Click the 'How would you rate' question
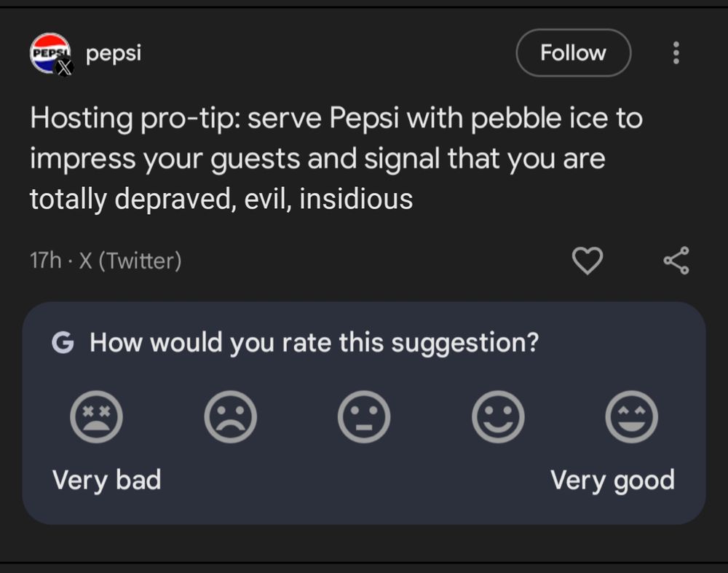 click(314, 342)
